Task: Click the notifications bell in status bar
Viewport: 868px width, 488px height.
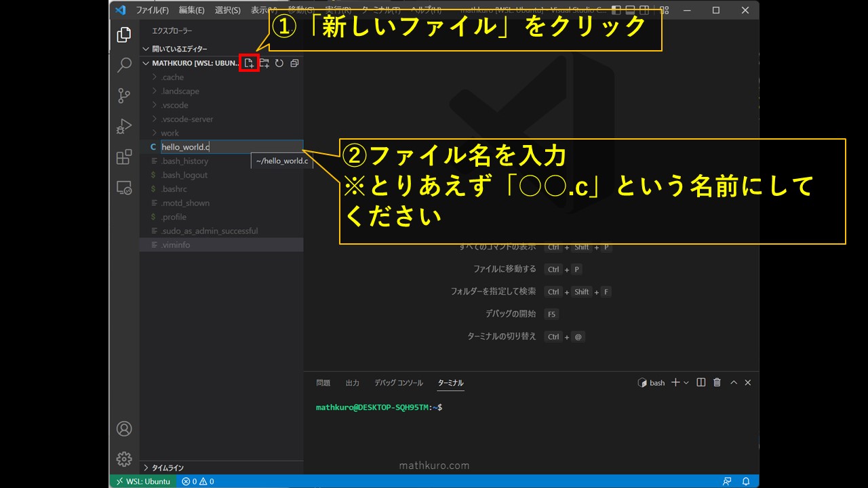Action: [746, 481]
